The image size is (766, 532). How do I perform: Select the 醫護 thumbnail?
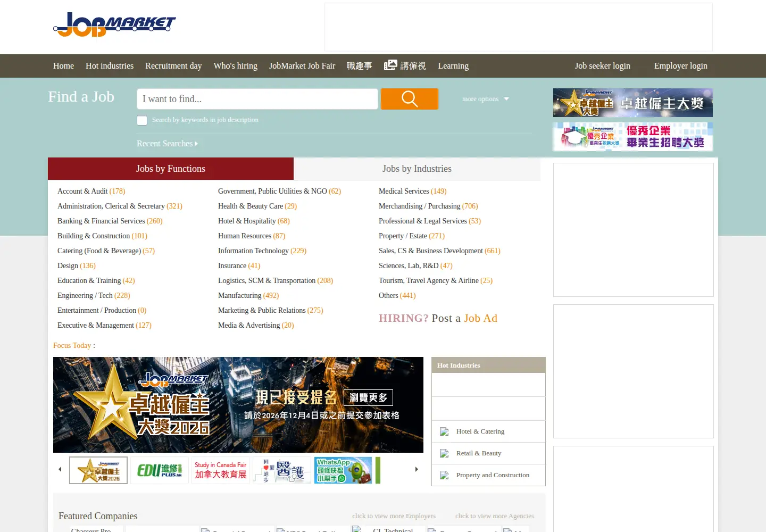pyautogui.click(x=282, y=470)
